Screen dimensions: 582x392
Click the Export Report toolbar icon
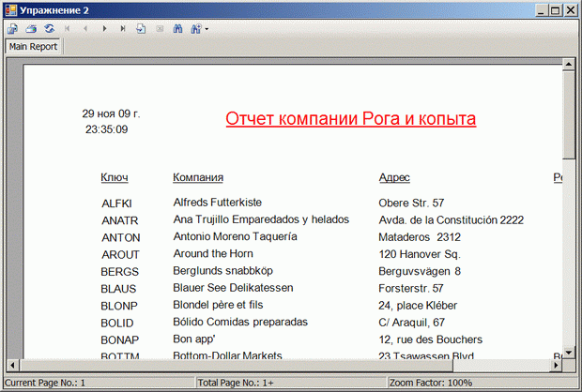(x=13, y=29)
